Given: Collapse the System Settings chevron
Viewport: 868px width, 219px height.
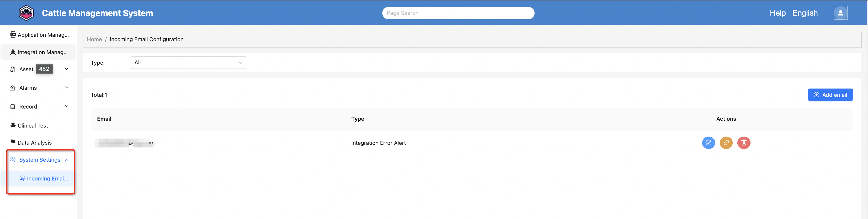Looking at the screenshot, I should click(67, 160).
